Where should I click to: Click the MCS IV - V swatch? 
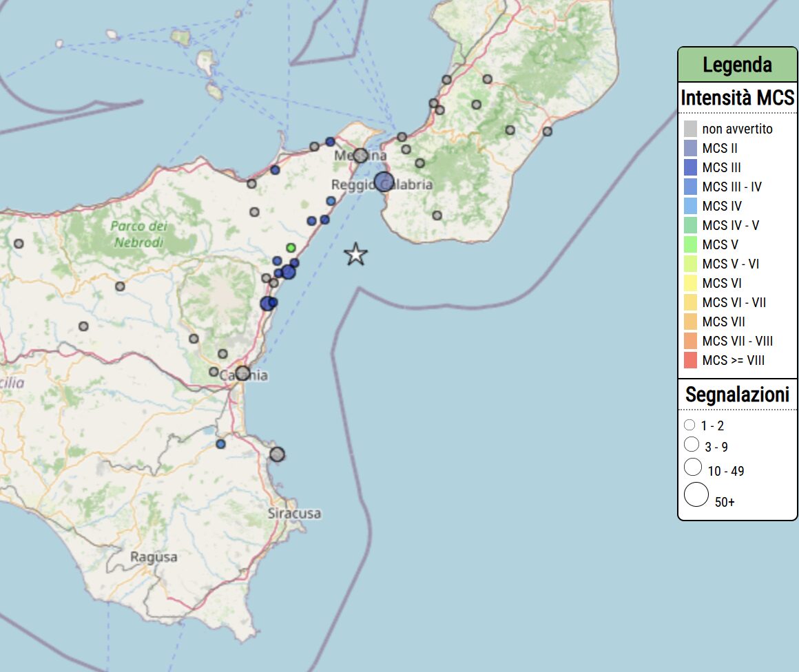[690, 225]
